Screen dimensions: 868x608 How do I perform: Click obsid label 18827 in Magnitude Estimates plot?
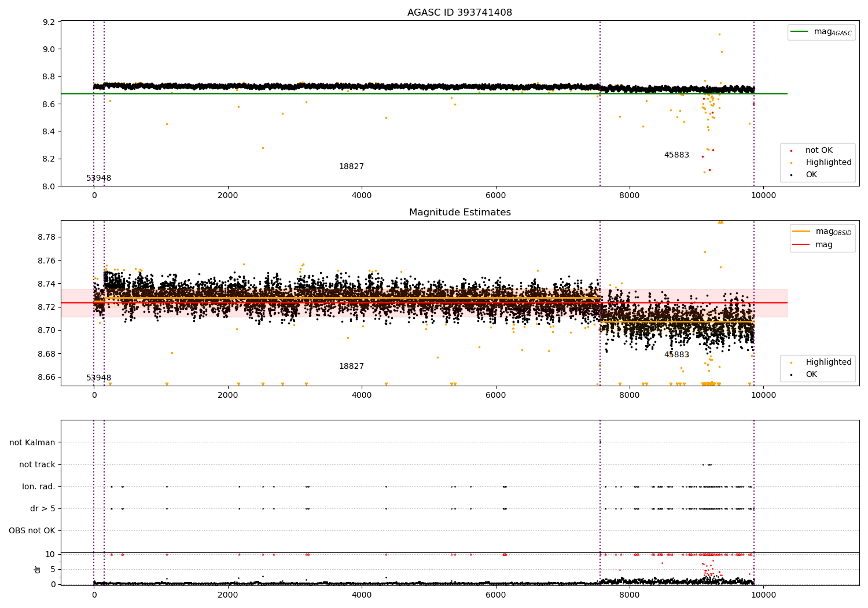point(351,367)
